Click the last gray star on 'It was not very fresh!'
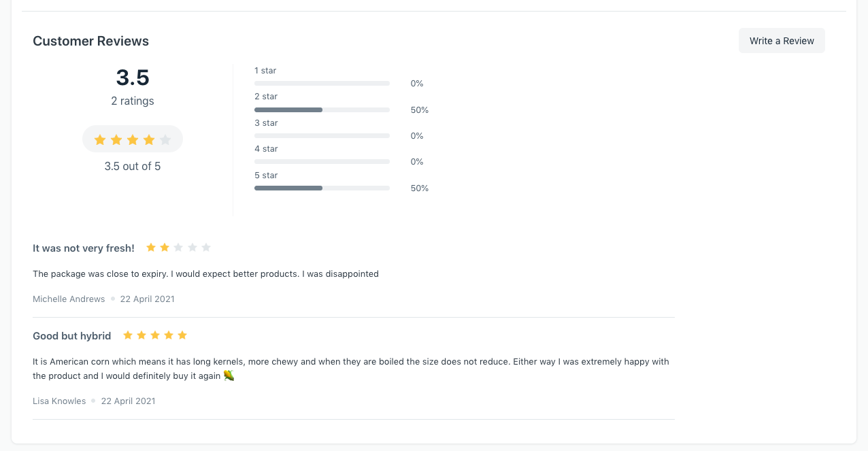 coord(206,247)
